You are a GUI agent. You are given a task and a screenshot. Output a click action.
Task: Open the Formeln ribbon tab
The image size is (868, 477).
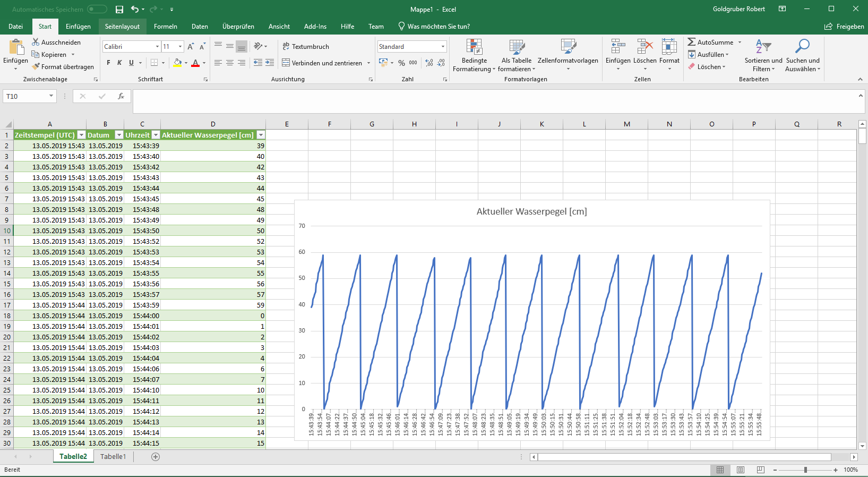point(165,27)
